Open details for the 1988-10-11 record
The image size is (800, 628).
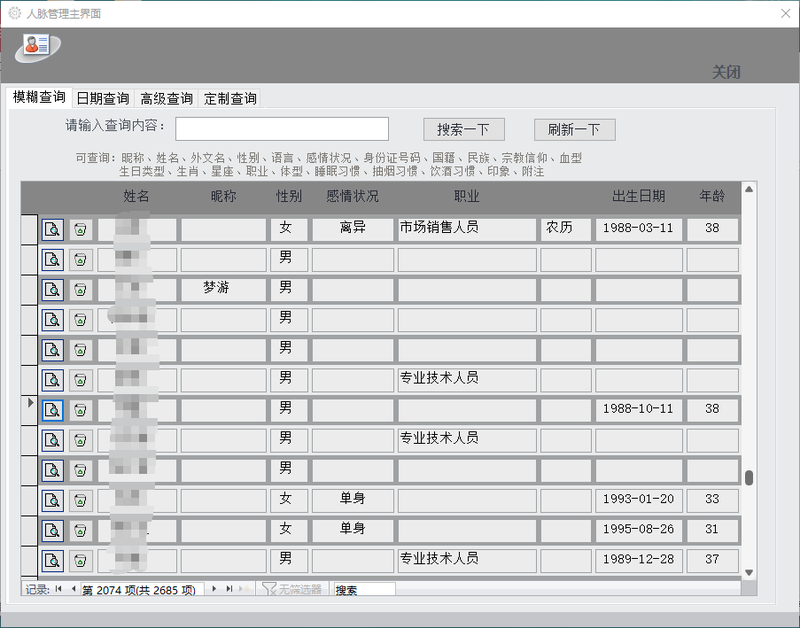[53, 410]
